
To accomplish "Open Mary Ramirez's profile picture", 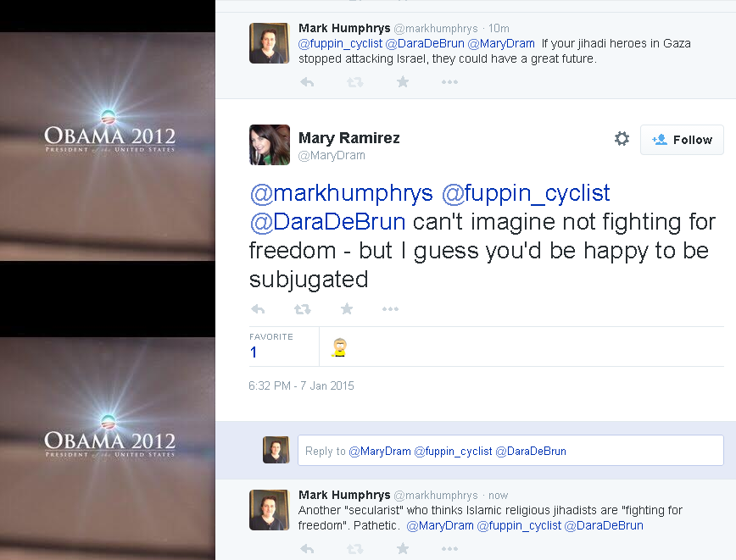I will 270,145.
